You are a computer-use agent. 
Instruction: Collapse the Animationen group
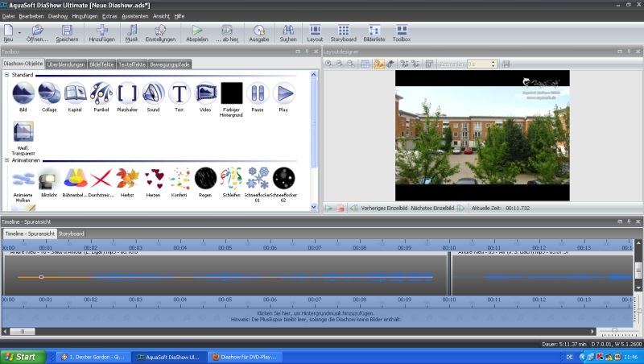[x=6, y=160]
